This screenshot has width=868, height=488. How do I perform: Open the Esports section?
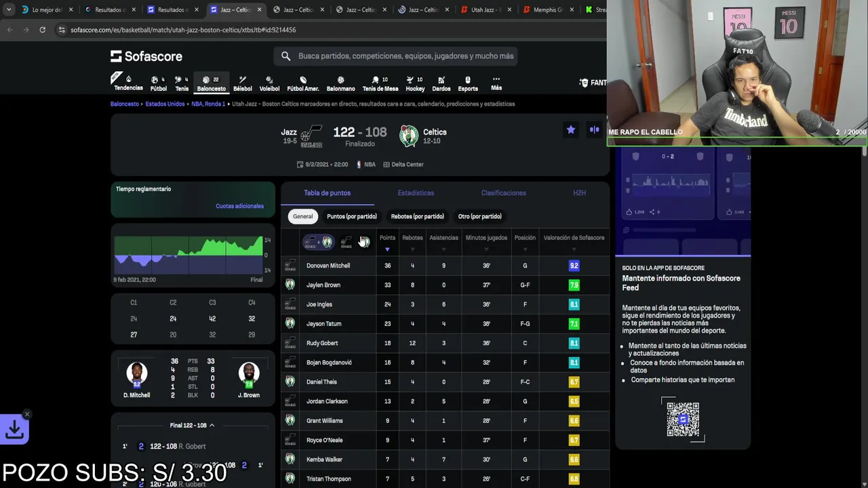467,83
